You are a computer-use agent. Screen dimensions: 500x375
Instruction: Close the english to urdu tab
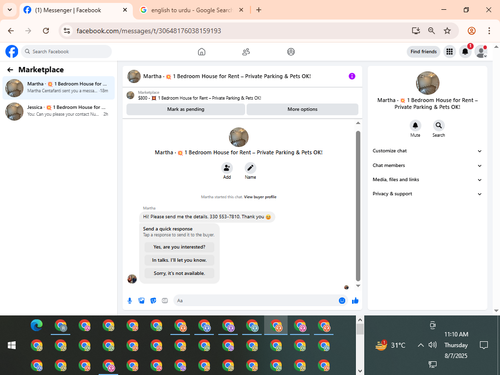pyautogui.click(x=241, y=10)
